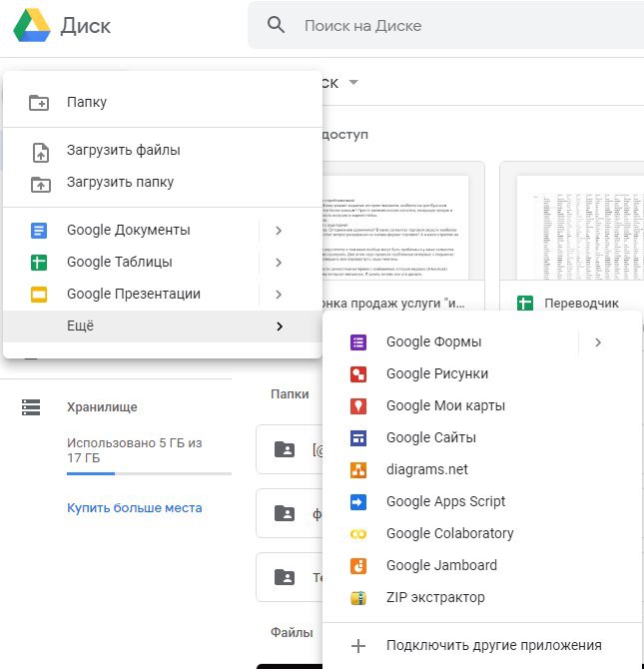Open the My Drive dropdown arrow
Viewport: 644px width, 669px height.
[x=353, y=82]
